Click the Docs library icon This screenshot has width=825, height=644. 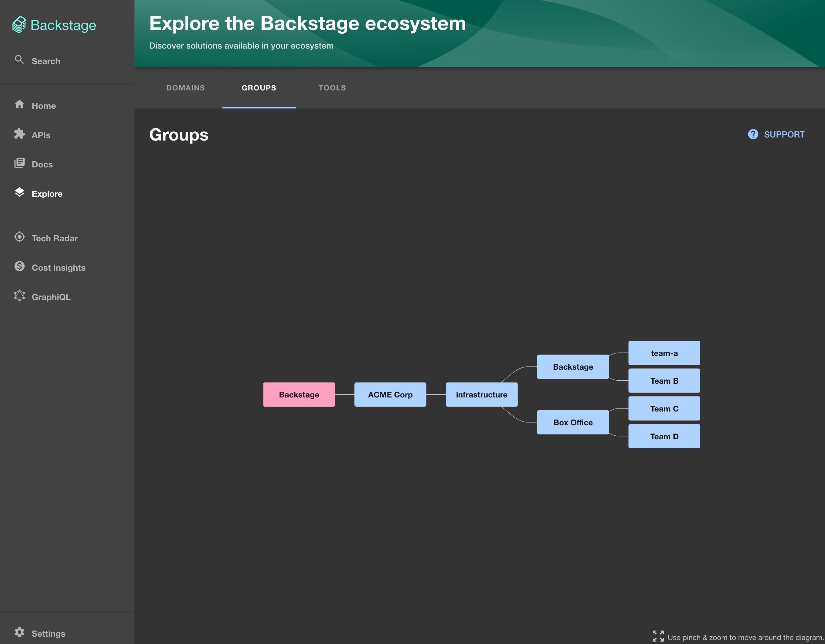click(x=19, y=163)
